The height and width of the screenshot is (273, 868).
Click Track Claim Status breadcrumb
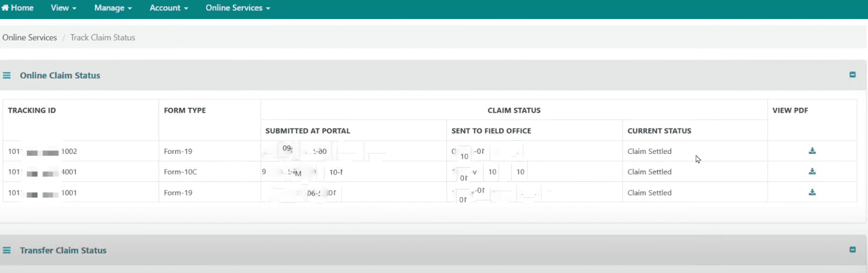click(x=103, y=37)
